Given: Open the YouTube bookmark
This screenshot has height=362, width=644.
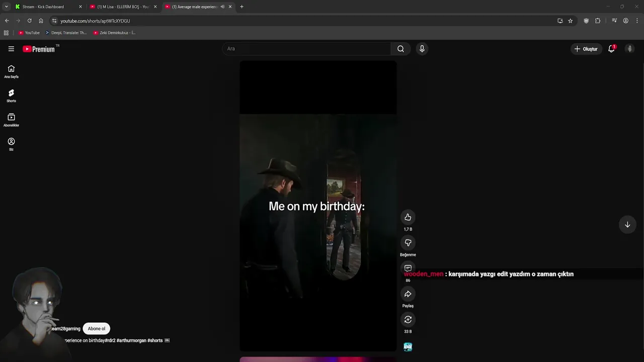Looking at the screenshot, I should pyautogui.click(x=29, y=33).
